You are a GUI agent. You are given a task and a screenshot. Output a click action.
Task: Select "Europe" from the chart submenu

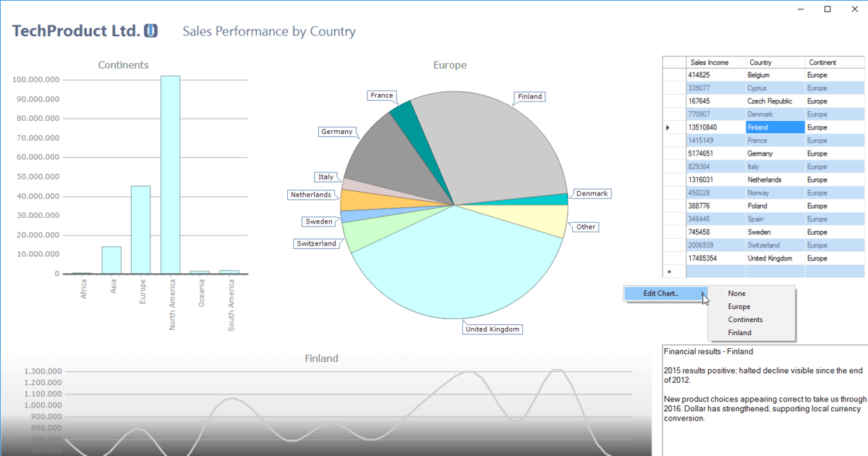739,306
